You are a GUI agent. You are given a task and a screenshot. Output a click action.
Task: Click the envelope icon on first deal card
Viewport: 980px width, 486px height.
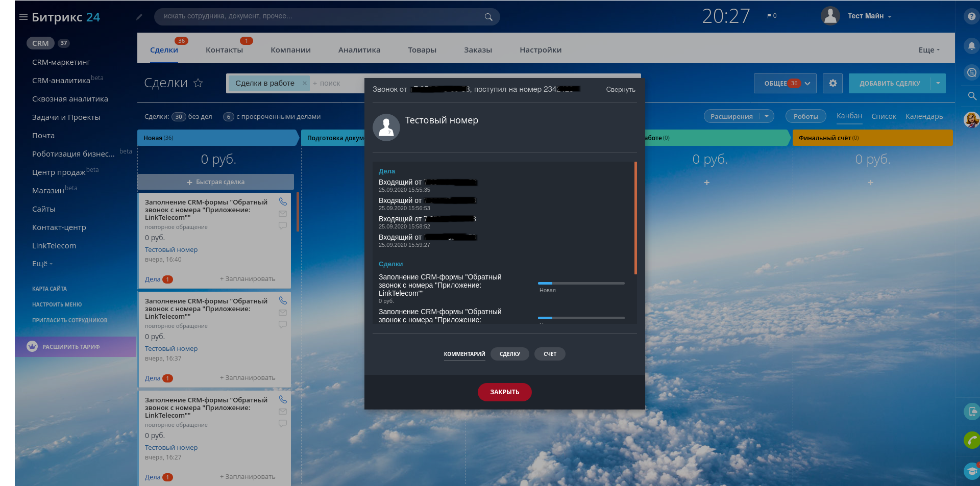(283, 214)
